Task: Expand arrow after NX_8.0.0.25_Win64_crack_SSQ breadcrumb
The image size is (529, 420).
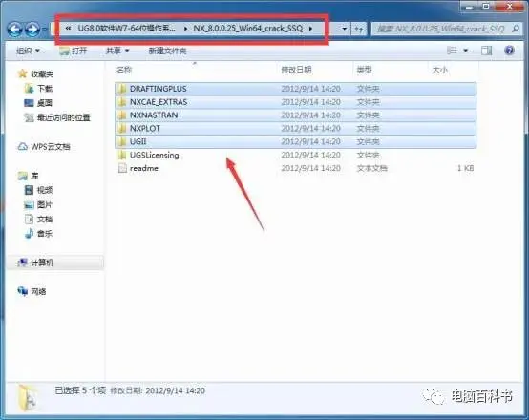Action: click(x=310, y=29)
